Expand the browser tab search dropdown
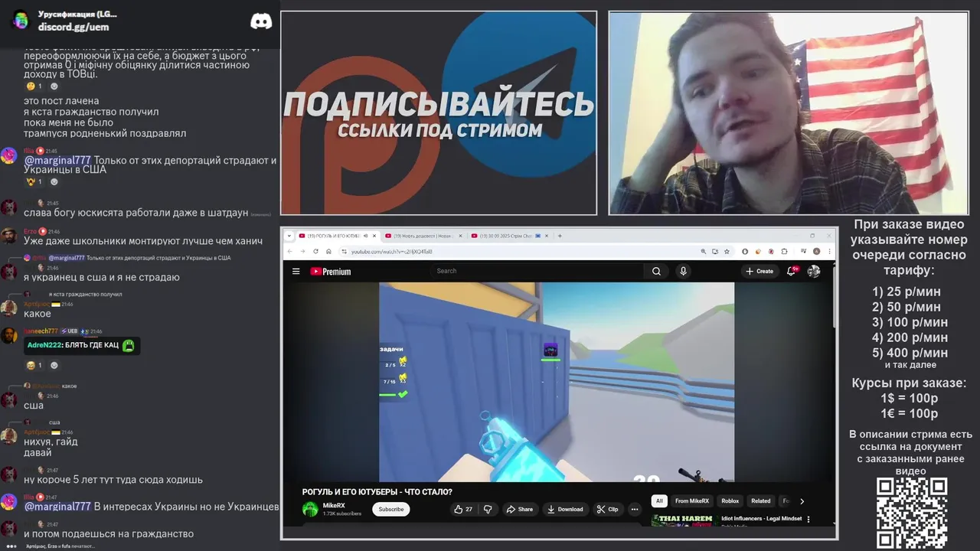Screen dimensions: 980x551 [x=289, y=236]
